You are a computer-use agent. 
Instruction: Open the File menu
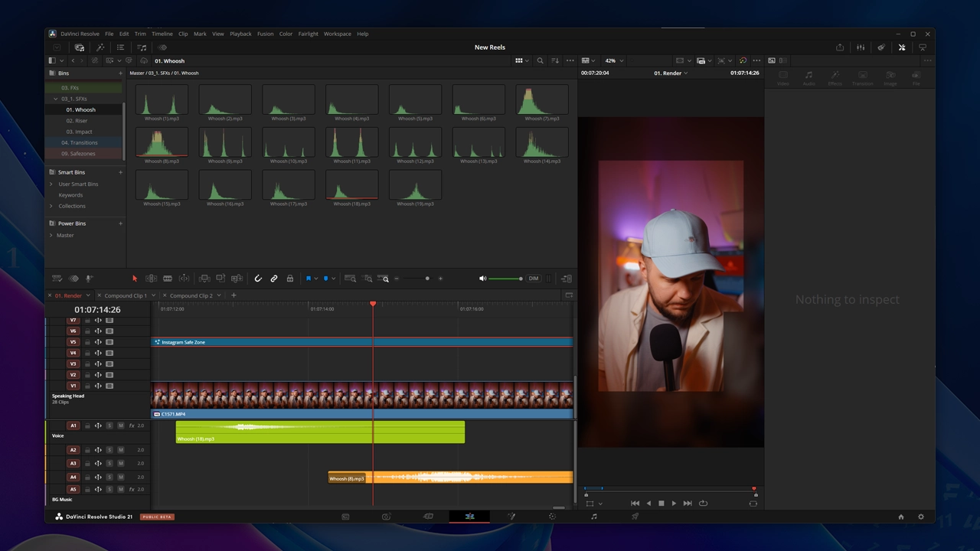tap(109, 34)
